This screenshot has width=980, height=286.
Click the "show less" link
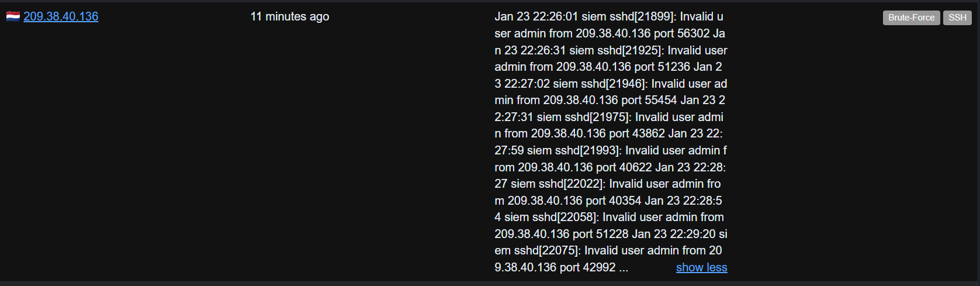(x=701, y=267)
